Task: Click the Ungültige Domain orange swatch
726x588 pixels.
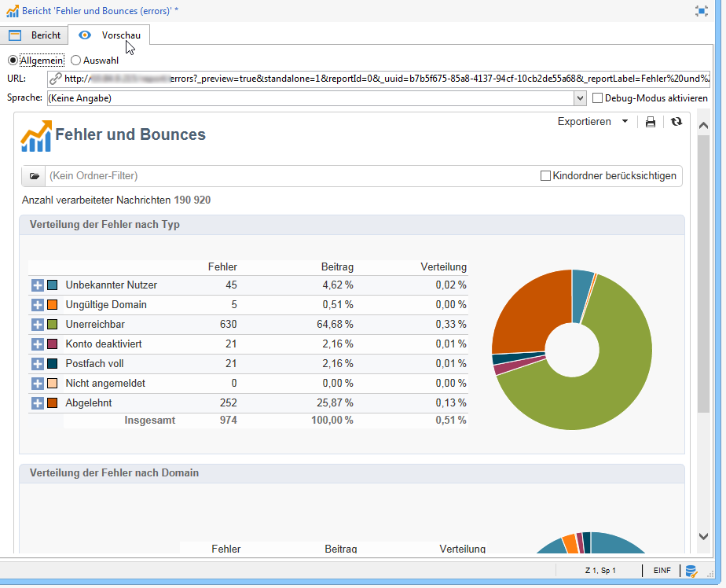Action: tap(53, 305)
